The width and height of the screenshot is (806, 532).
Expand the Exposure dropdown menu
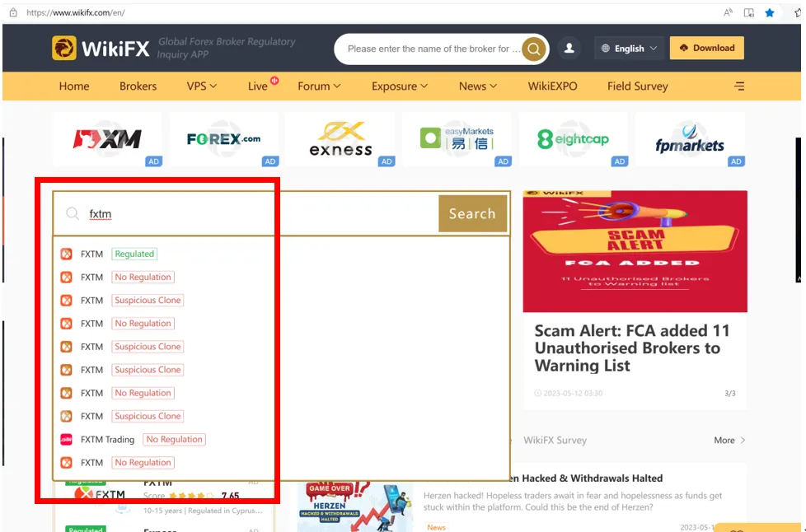[400, 86]
